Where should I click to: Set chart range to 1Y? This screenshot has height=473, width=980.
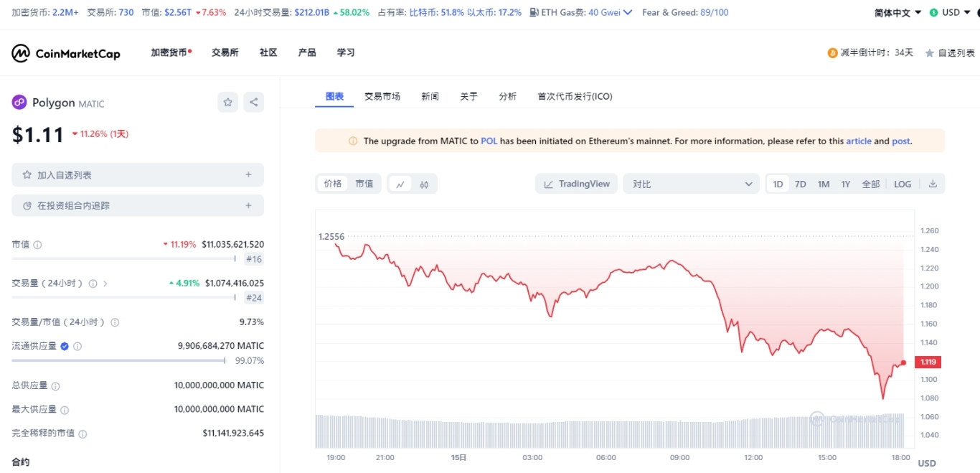click(846, 184)
